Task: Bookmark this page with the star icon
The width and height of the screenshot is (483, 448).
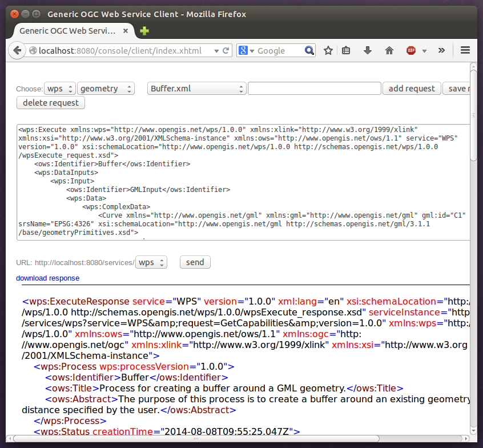Action: (328, 50)
